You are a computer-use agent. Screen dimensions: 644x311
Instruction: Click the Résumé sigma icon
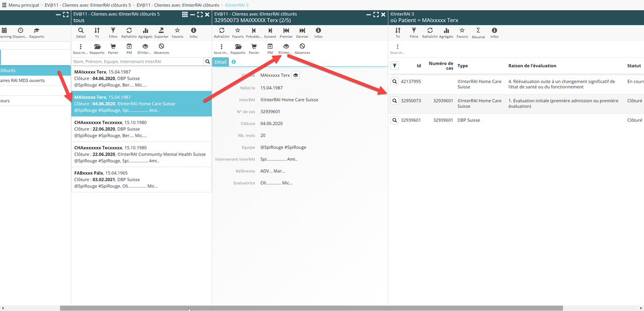[x=478, y=31]
